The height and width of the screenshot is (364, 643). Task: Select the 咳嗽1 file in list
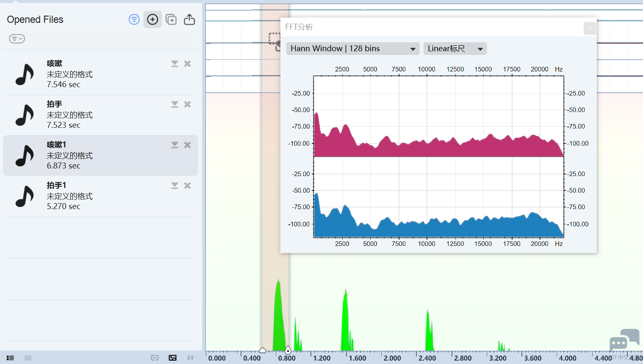[85, 155]
